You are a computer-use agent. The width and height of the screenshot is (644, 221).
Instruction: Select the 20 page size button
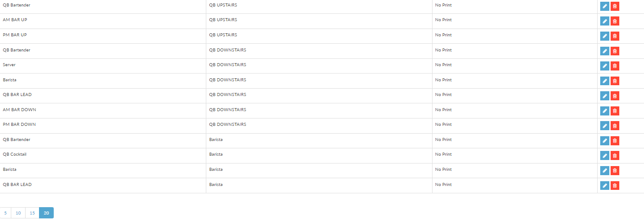click(46, 213)
